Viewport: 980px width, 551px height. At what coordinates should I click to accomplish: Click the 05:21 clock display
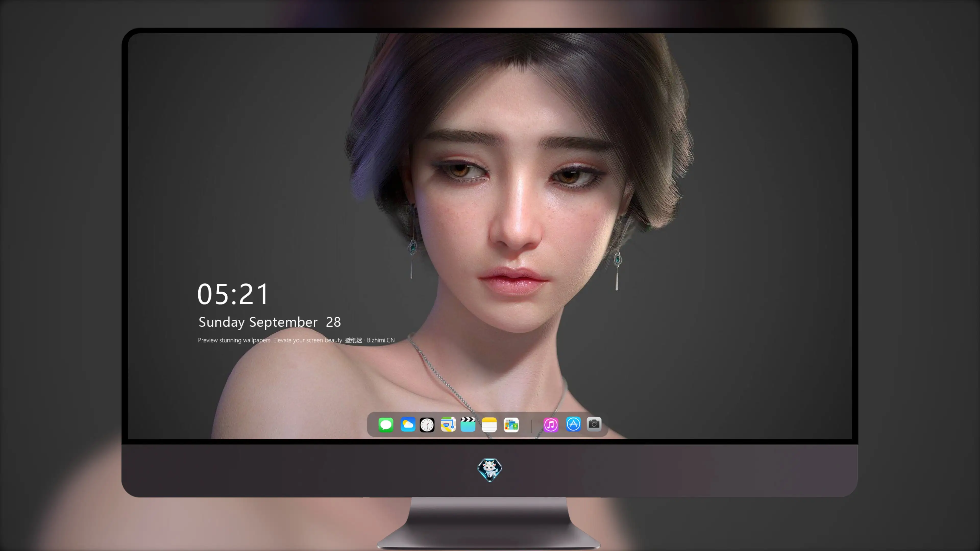point(233,294)
